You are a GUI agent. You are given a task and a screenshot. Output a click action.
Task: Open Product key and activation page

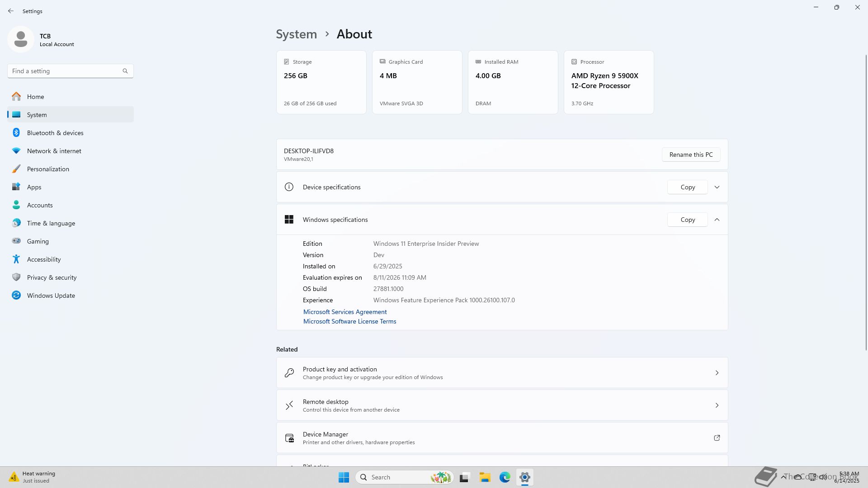coord(502,373)
